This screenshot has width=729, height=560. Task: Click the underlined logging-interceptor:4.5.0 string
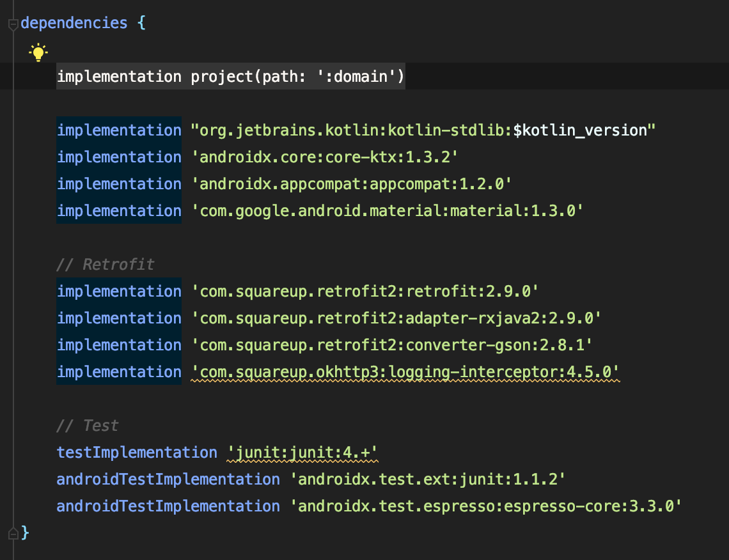(x=405, y=372)
